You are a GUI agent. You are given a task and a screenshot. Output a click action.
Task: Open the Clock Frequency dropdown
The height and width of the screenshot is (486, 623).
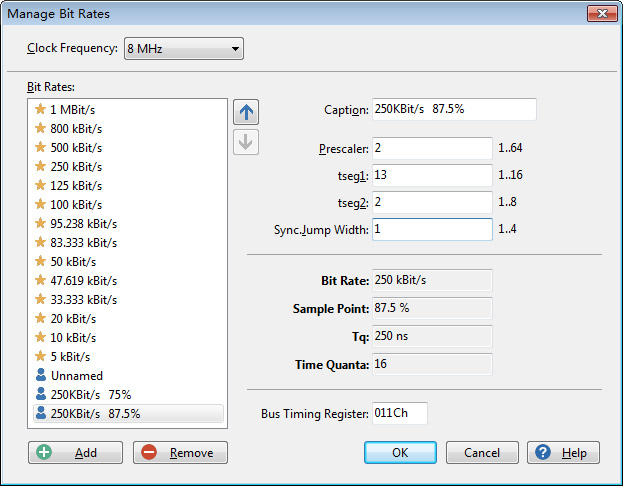pos(183,49)
